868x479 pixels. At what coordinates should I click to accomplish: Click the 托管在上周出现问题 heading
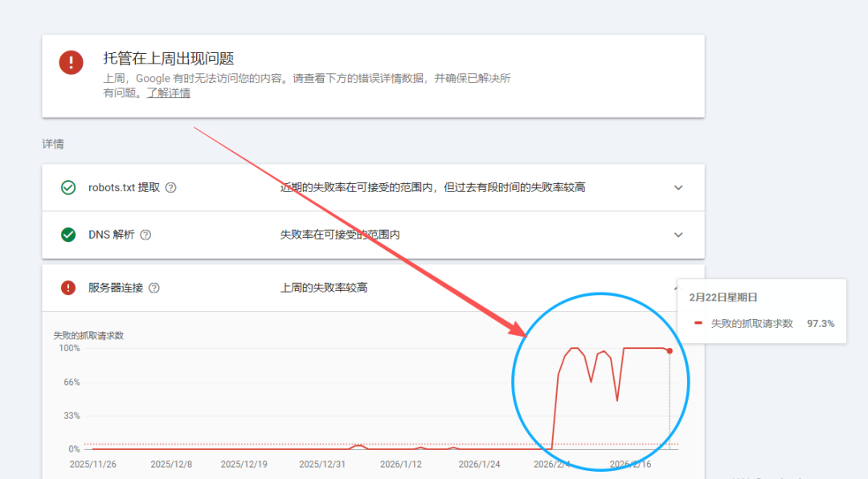168,58
